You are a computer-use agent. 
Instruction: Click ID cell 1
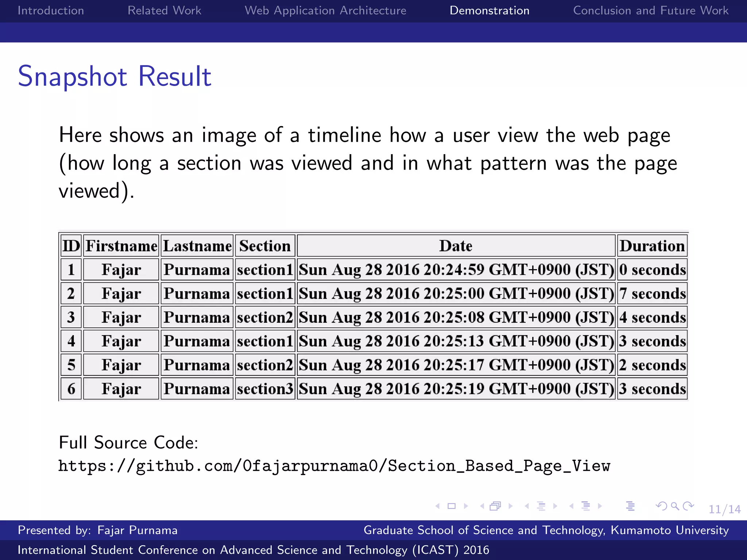pos(71,270)
